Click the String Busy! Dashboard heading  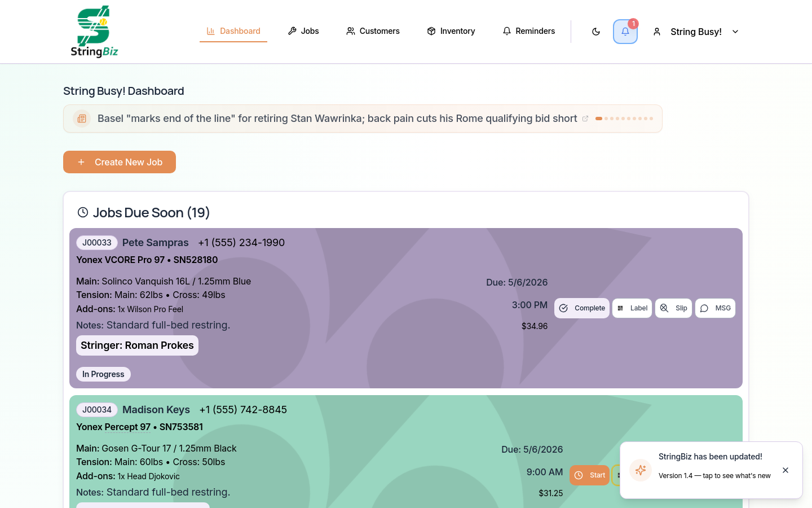coord(123,91)
